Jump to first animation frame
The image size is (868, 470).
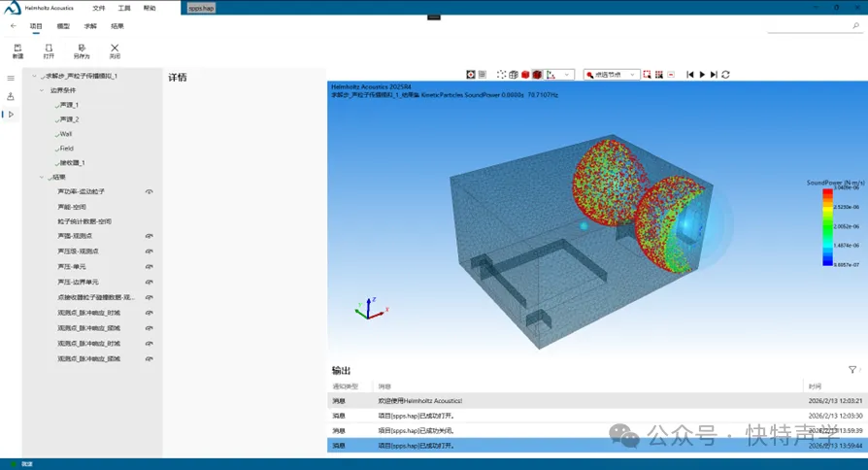coord(689,74)
